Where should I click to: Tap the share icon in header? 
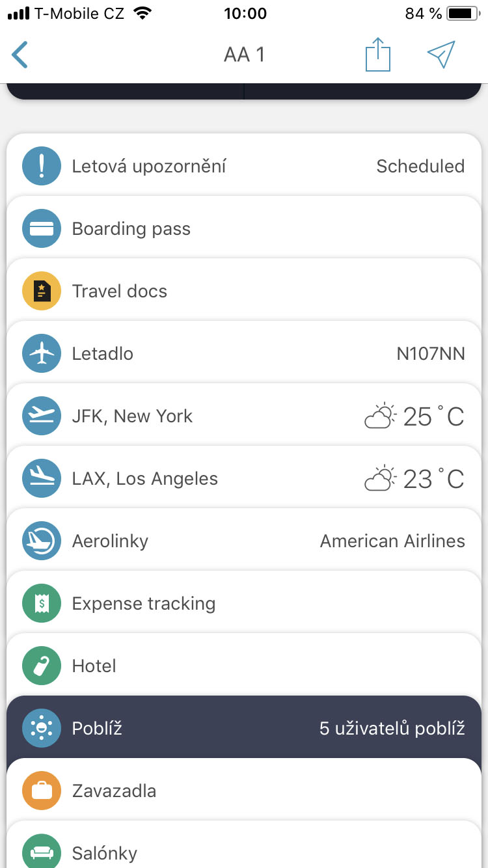pyautogui.click(x=377, y=55)
